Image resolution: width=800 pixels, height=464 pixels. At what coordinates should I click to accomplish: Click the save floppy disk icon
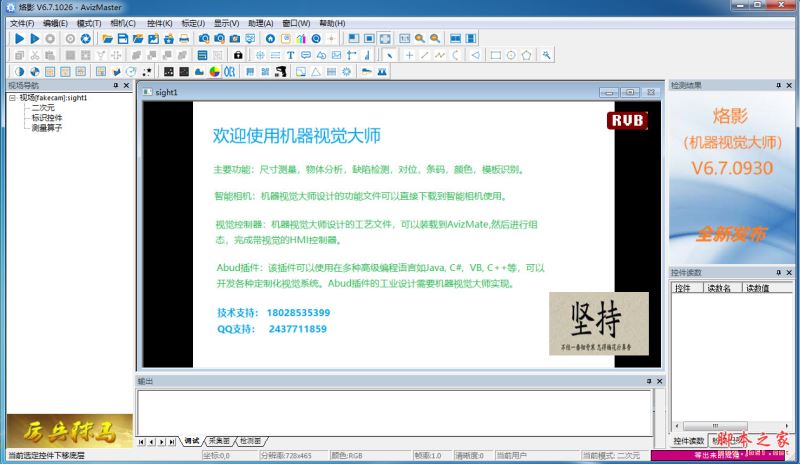point(122,38)
